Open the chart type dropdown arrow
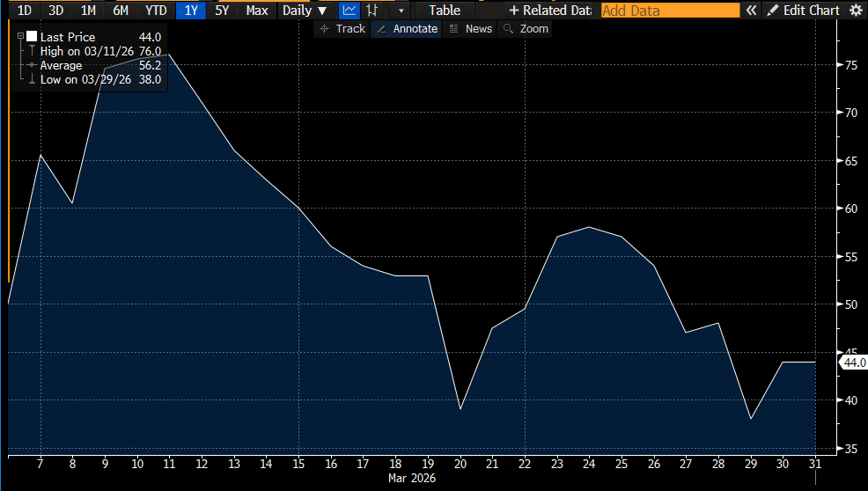Screen dimensions: 868x491 pos(401,10)
